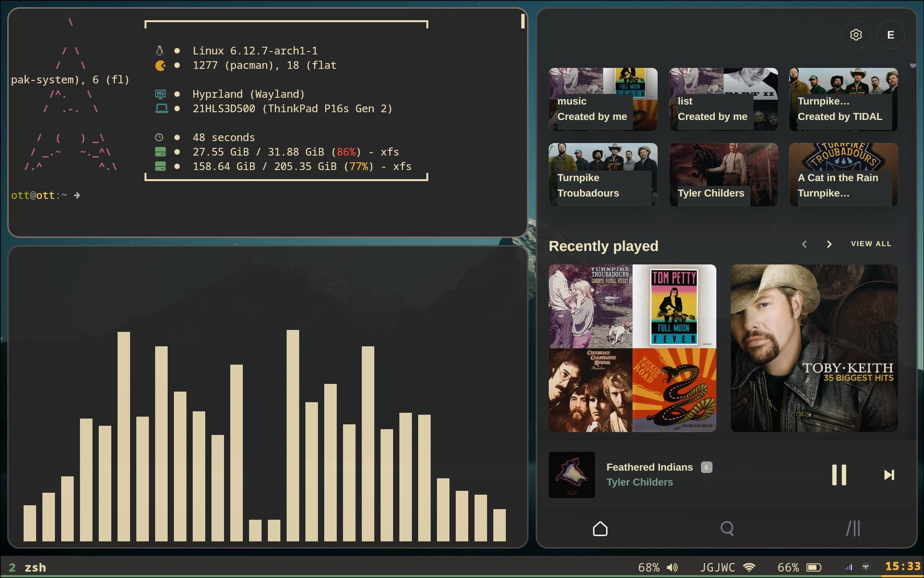Open the Search tab
Screen dimensions: 924x578
(x=727, y=528)
